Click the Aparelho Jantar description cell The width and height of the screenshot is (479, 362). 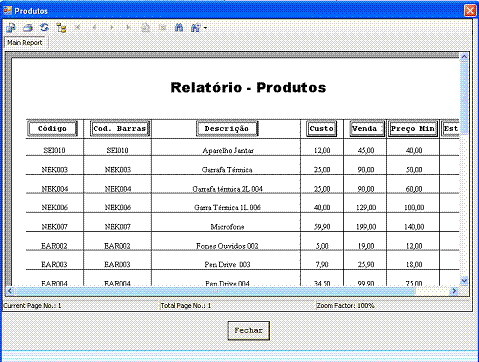point(228,150)
